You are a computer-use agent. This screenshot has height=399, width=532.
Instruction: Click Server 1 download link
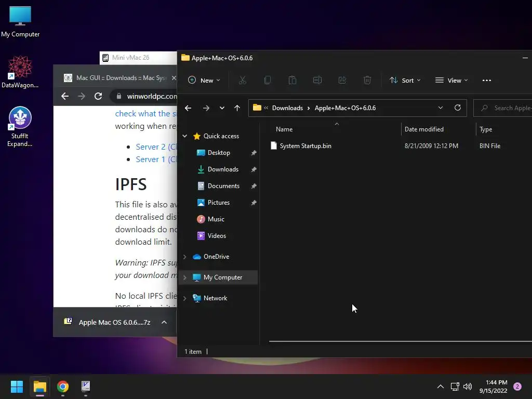pyautogui.click(x=156, y=159)
